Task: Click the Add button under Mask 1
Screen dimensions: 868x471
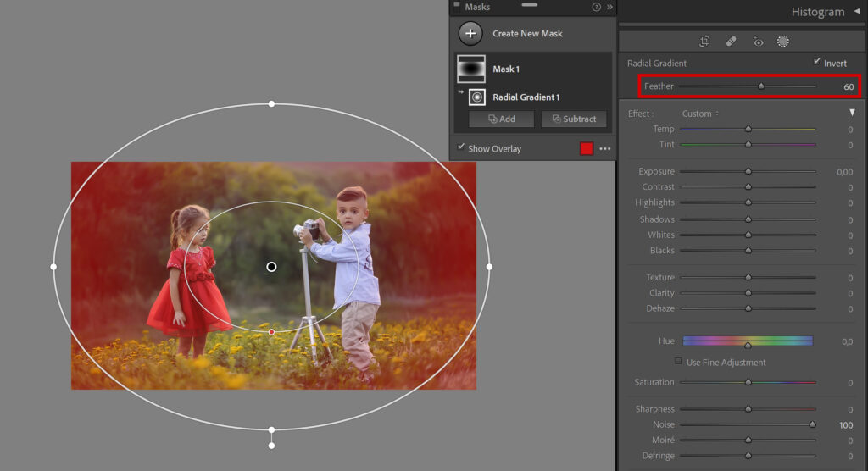Action: pyautogui.click(x=502, y=119)
